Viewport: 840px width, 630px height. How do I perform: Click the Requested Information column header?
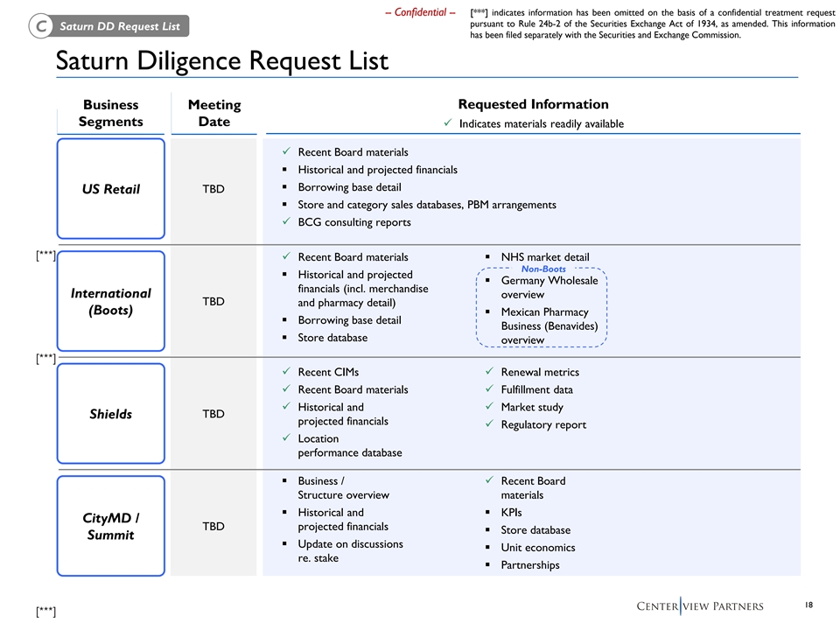pos(533,104)
